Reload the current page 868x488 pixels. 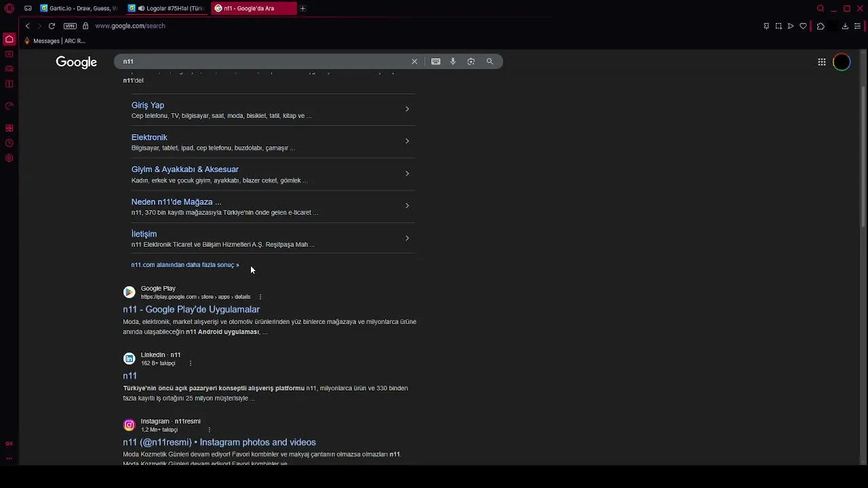coord(52,26)
